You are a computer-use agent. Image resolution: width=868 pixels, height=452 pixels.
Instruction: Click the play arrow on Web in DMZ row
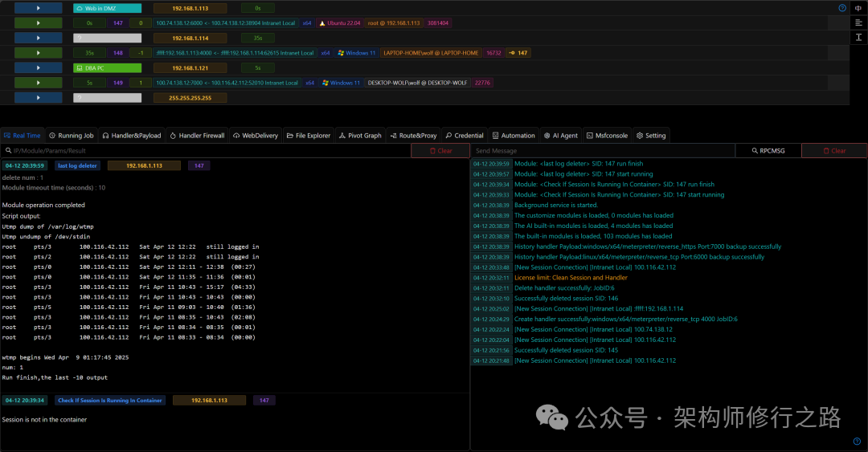tap(38, 8)
